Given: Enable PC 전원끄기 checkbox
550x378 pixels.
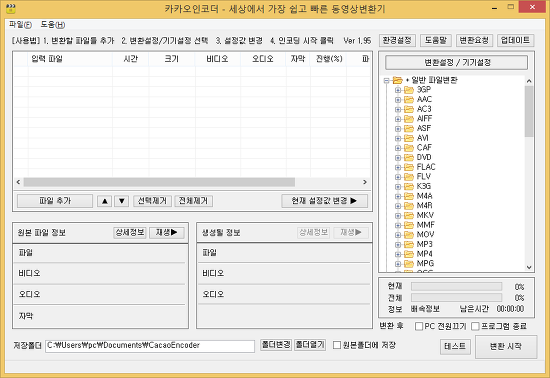Looking at the screenshot, I should [418, 326].
